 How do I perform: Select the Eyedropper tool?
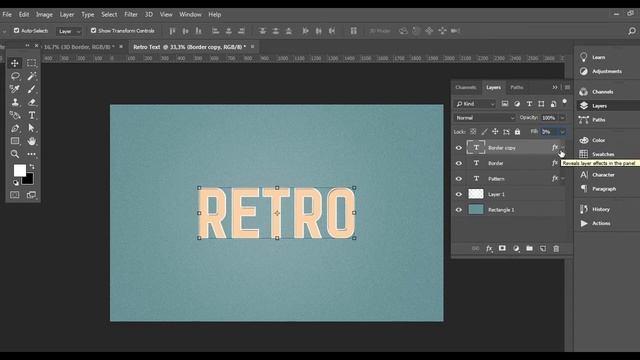click(15, 89)
